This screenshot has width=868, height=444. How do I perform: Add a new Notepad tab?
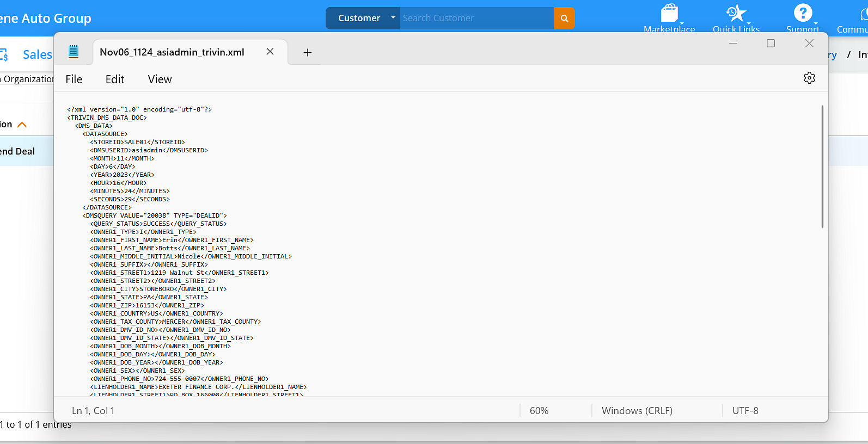pos(307,52)
